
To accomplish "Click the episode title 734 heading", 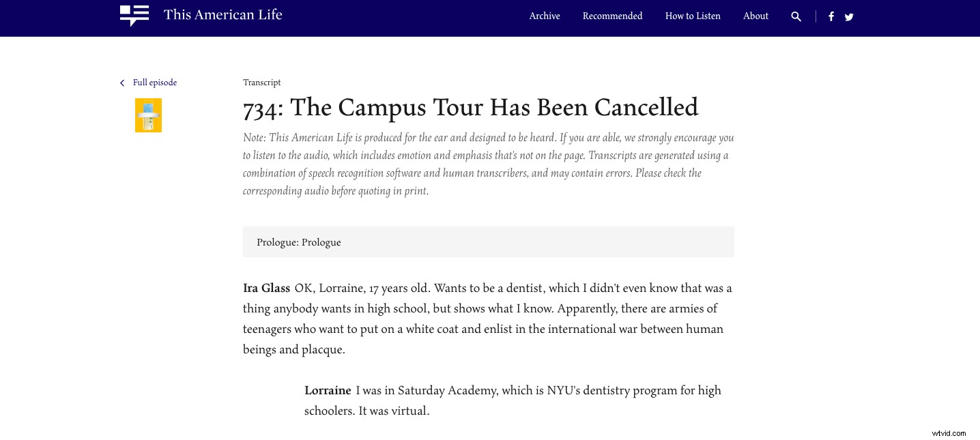I will click(x=470, y=108).
